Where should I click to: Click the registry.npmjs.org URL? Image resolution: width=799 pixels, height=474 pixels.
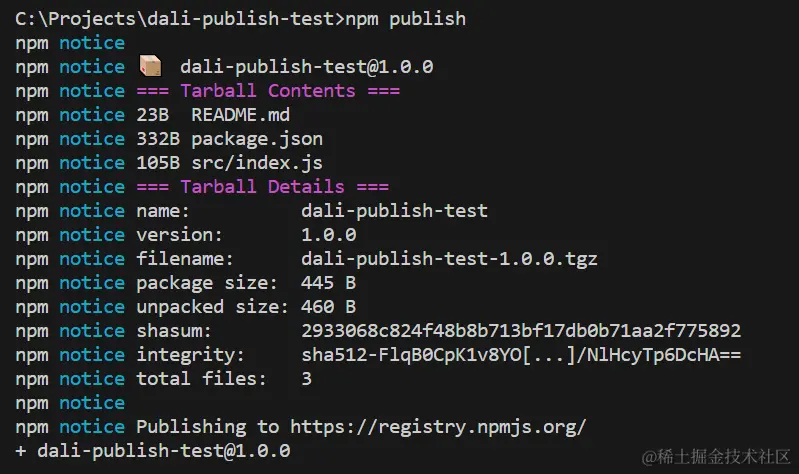coord(438,427)
